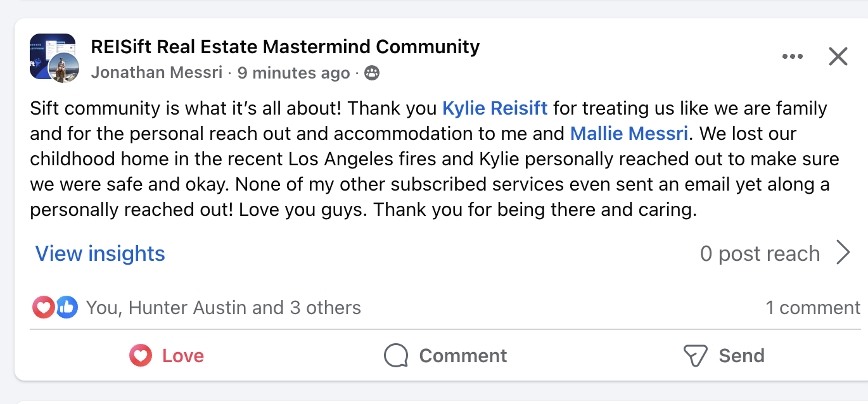The height and width of the screenshot is (404, 868).
Task: Click the Kylie Reisift mention link
Action: click(x=494, y=108)
